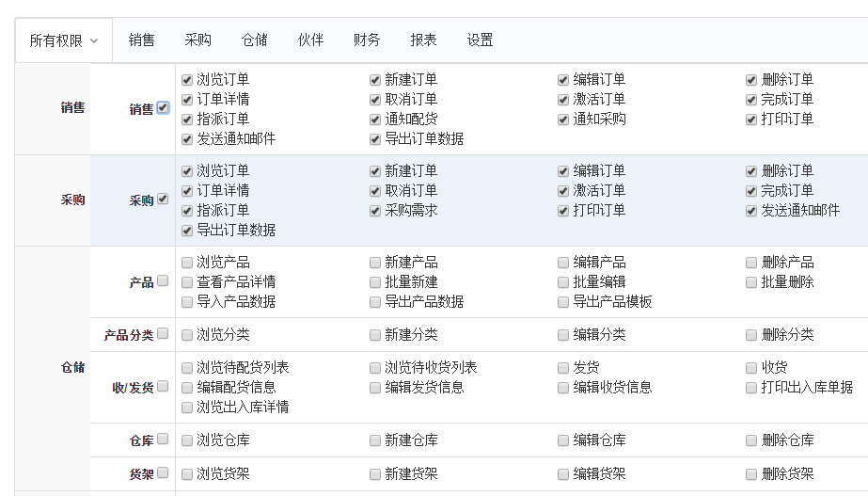
Task: Check the 仓库 group checkbox
Action: click(164, 439)
